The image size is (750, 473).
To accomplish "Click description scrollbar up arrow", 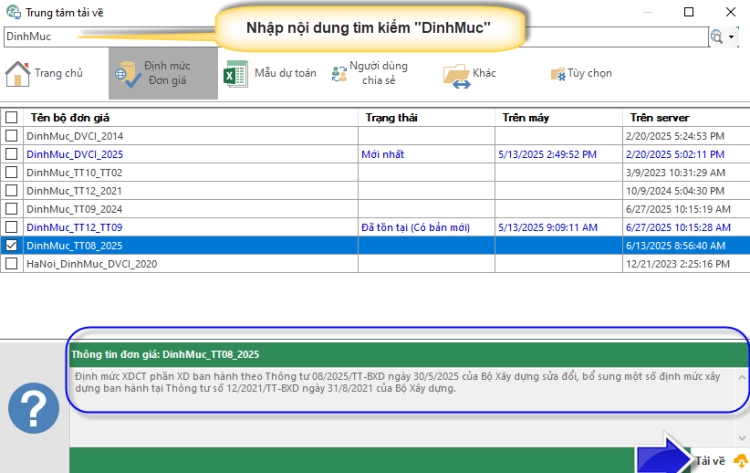I will 742,377.
